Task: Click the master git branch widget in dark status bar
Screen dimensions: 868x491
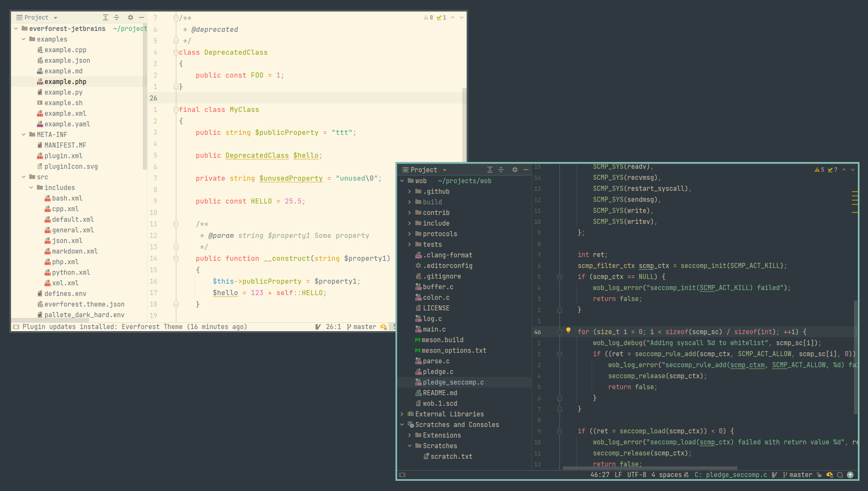Action: [798, 475]
